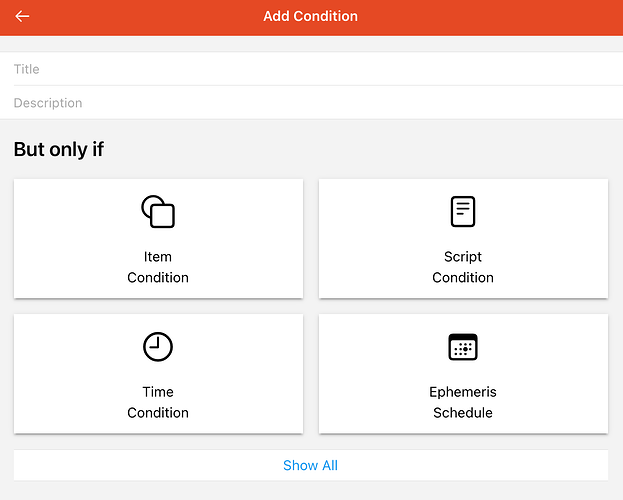Click the Time Condition clock icon
Viewport: 623px width, 500px height.
pos(158,347)
